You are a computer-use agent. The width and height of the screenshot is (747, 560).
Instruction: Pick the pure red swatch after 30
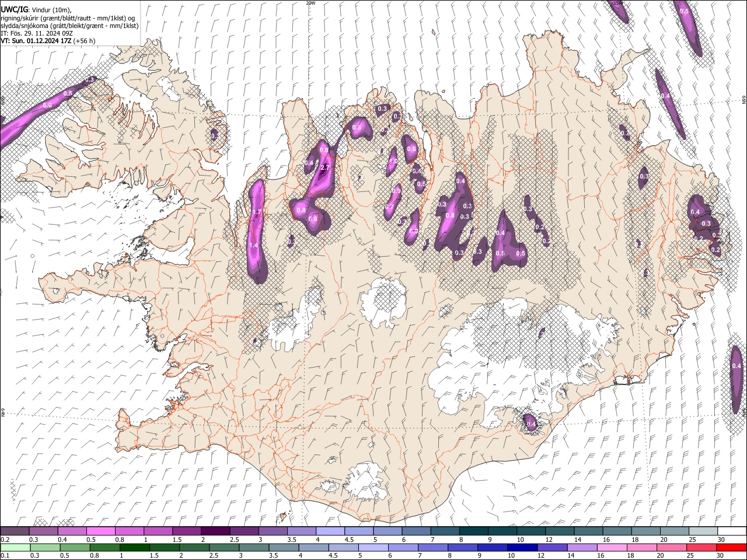pyautogui.click(x=731, y=547)
